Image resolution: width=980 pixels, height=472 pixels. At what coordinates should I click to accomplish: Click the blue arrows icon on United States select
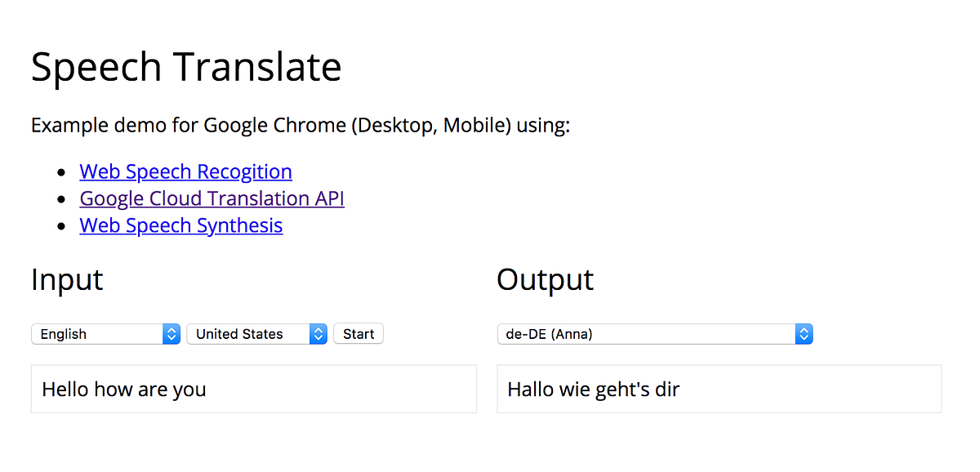click(x=318, y=334)
